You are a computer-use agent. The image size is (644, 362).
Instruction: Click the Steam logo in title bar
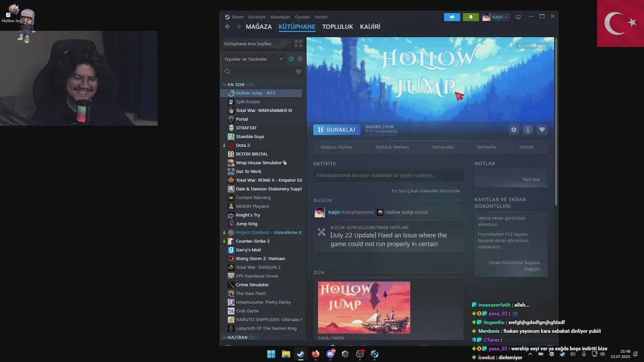(x=227, y=17)
